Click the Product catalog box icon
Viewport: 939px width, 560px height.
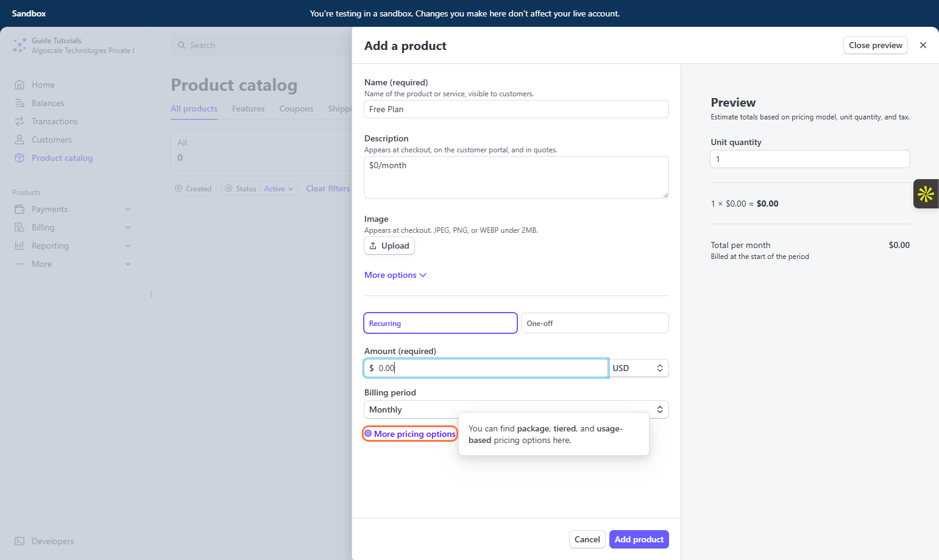click(x=19, y=158)
